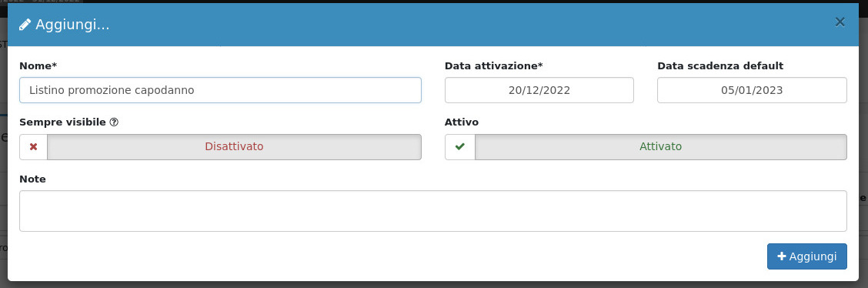Click the Sempre visibile label text
868x288 pixels.
click(62, 122)
